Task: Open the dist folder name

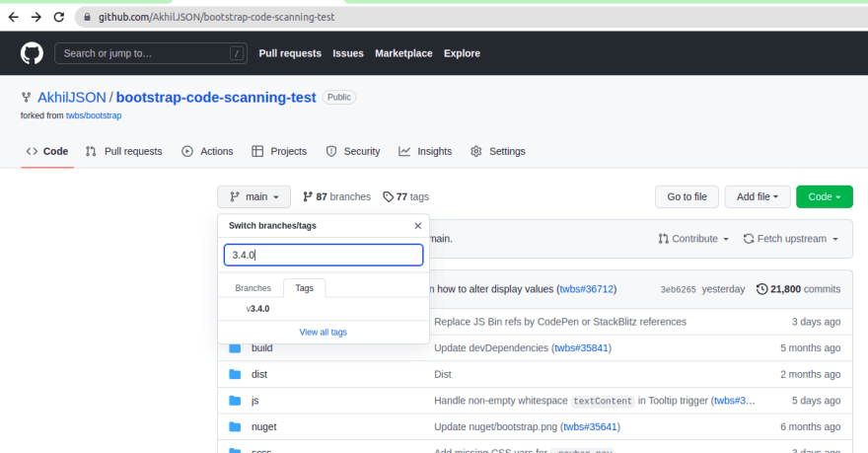Action: pos(259,374)
